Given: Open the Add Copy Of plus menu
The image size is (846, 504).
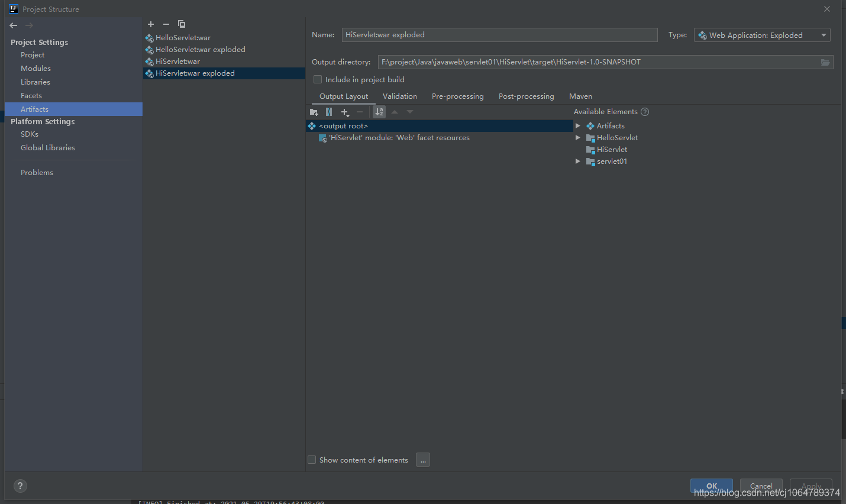Looking at the screenshot, I should (x=345, y=112).
